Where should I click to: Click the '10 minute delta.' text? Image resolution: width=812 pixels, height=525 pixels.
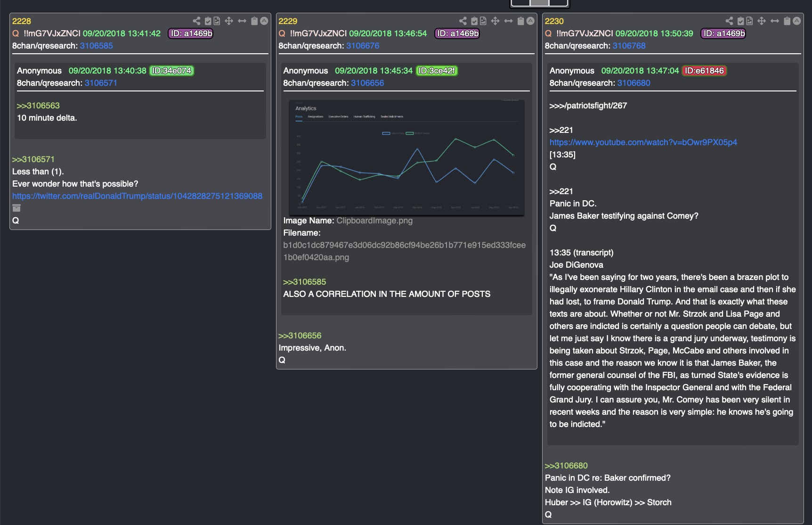pos(47,118)
